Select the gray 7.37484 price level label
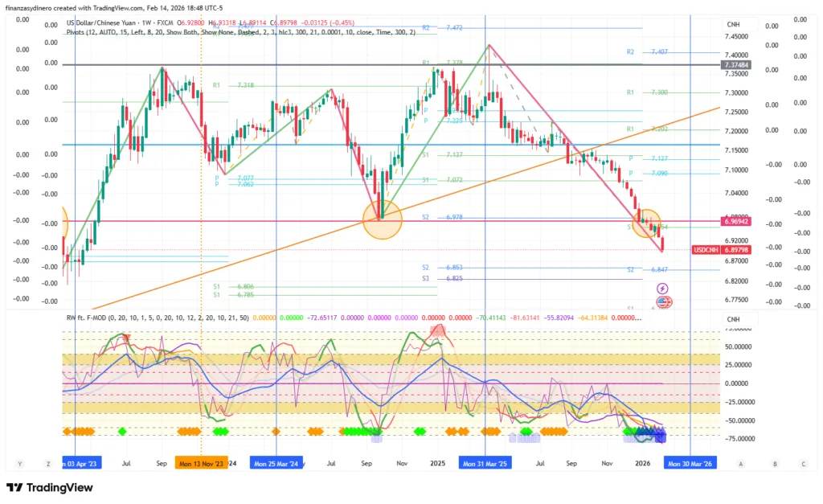 tap(735, 64)
